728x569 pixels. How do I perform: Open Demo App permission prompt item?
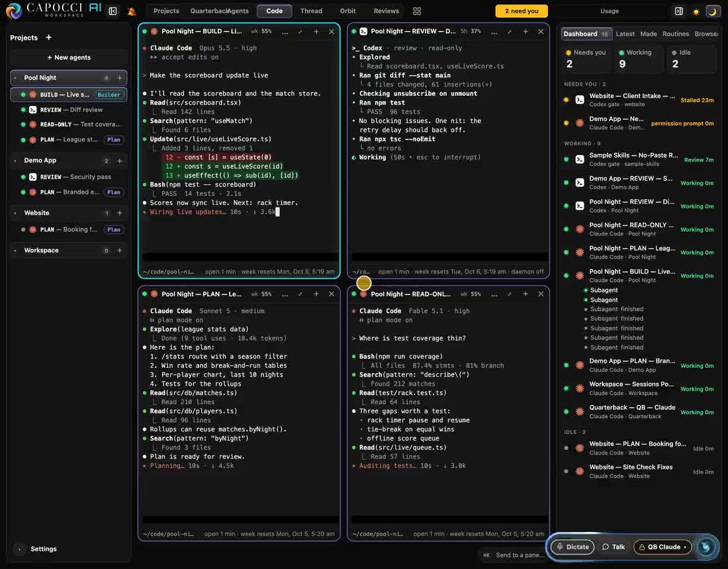click(x=639, y=123)
